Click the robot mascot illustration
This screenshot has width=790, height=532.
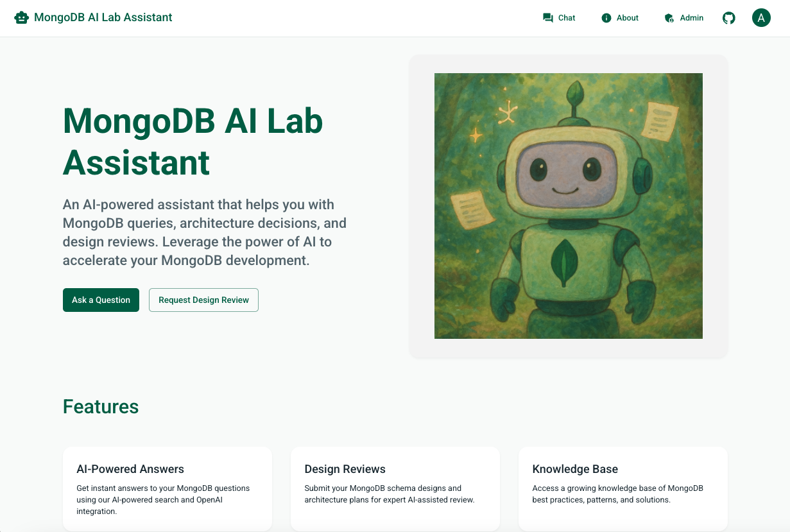569,206
